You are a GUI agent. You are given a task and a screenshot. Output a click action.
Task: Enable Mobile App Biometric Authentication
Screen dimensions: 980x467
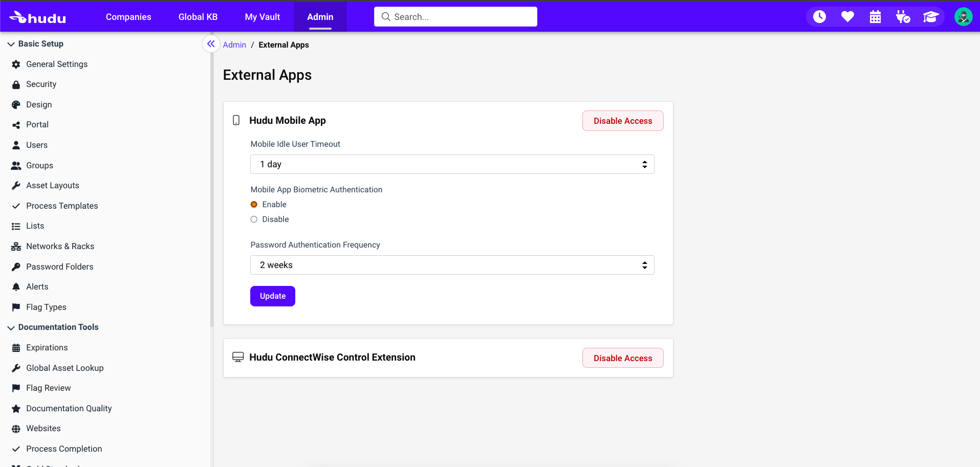254,204
